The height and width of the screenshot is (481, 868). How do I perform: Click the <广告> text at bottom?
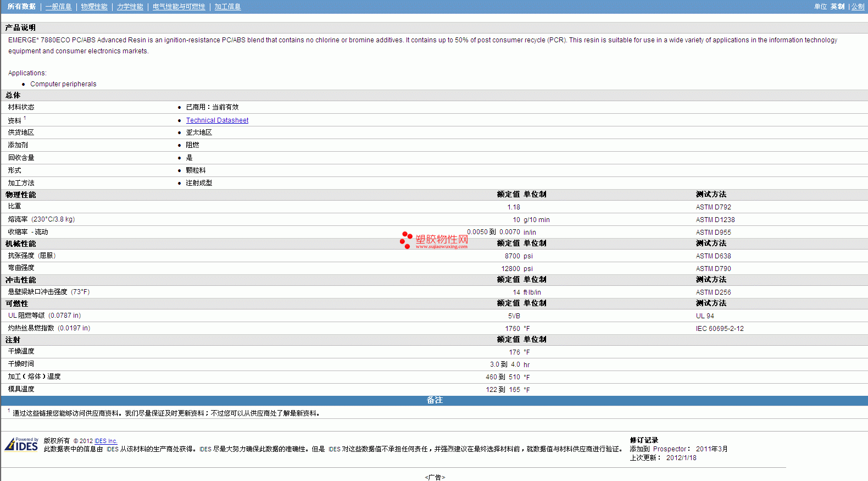[x=435, y=477]
